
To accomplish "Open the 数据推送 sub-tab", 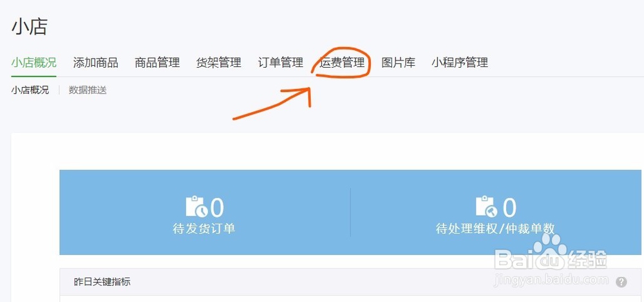I will (x=88, y=90).
